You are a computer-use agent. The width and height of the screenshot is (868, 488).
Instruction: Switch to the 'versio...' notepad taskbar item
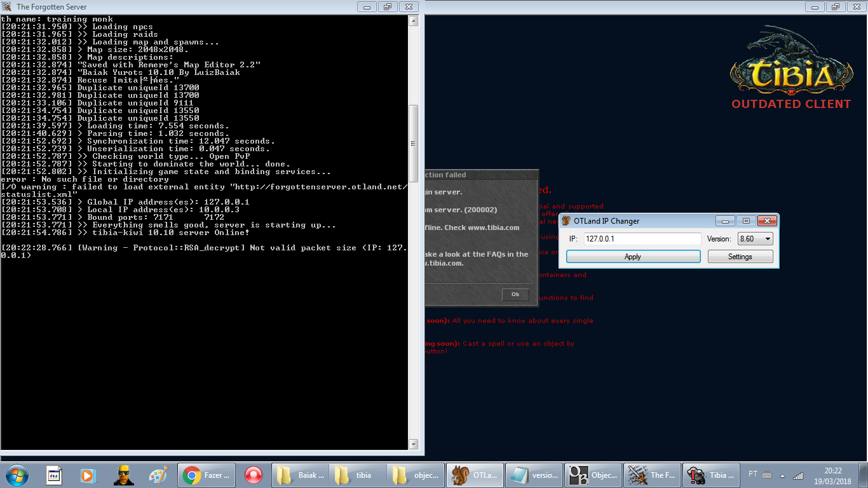534,475
